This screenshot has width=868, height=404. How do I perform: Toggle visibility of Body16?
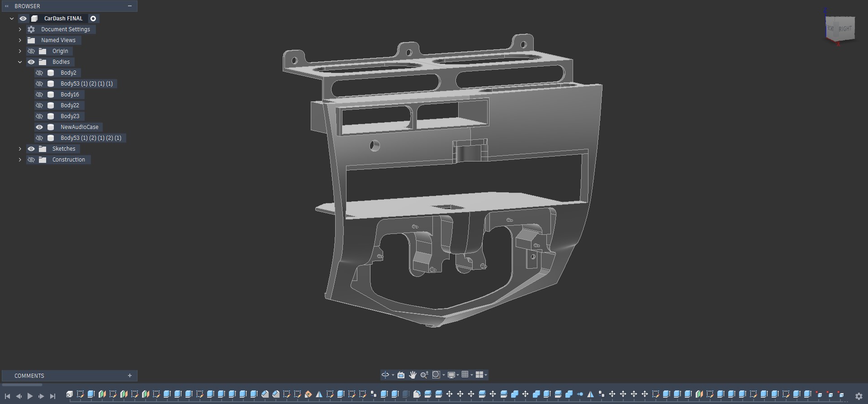tap(39, 95)
